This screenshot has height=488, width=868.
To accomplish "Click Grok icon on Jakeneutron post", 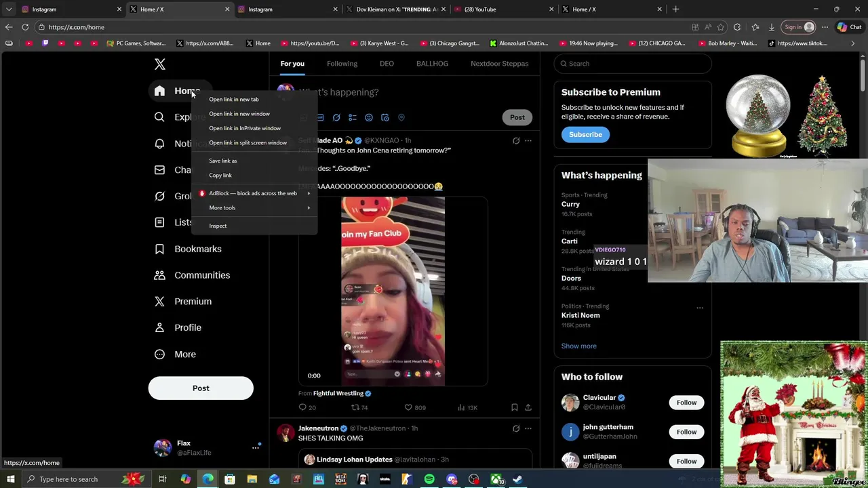I will point(516,428).
